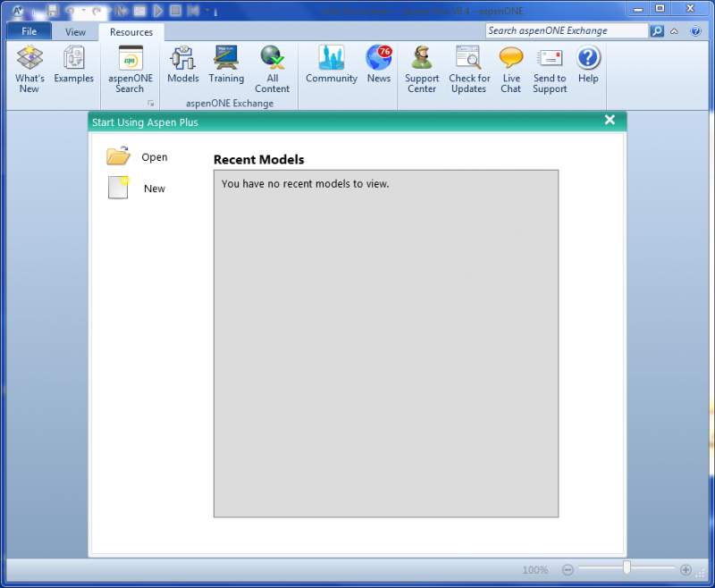The image size is (715, 588).
Task: Click the Stop square icon in title bar
Action: [x=175, y=11]
